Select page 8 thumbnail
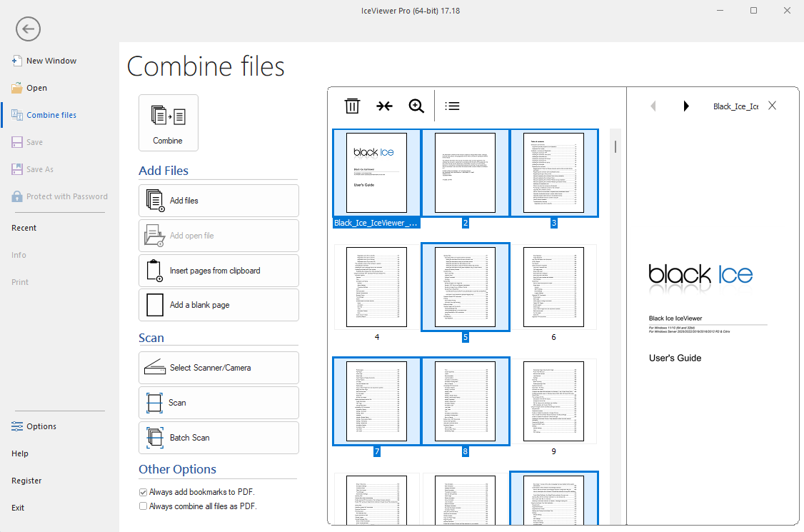804x532 pixels. pyautogui.click(x=465, y=401)
